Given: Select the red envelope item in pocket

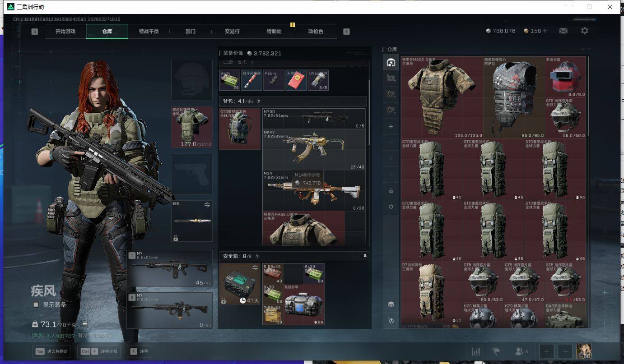Looking at the screenshot, I should [296, 80].
